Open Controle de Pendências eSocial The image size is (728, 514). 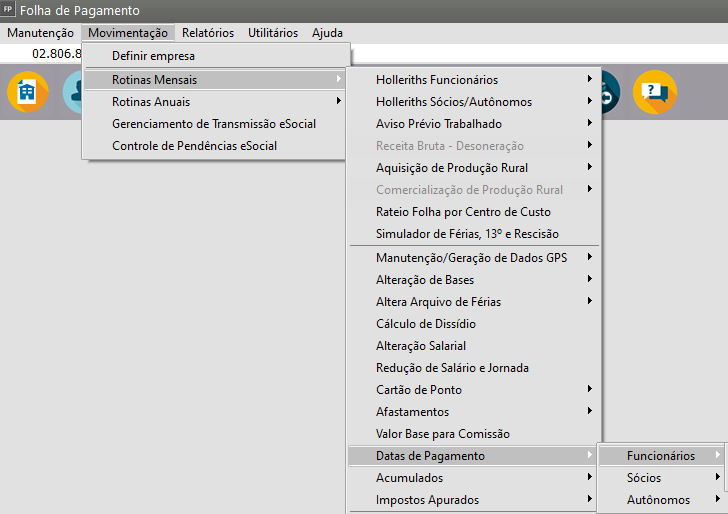pyautogui.click(x=194, y=145)
